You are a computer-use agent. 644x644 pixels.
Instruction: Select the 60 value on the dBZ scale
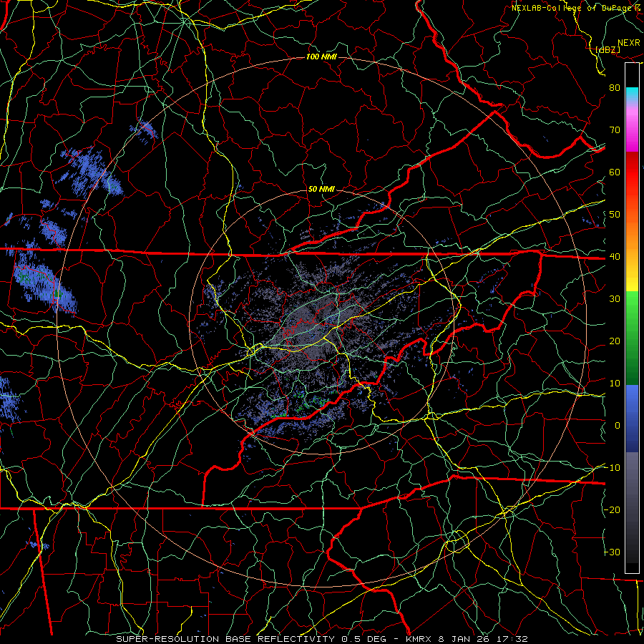tap(615, 172)
